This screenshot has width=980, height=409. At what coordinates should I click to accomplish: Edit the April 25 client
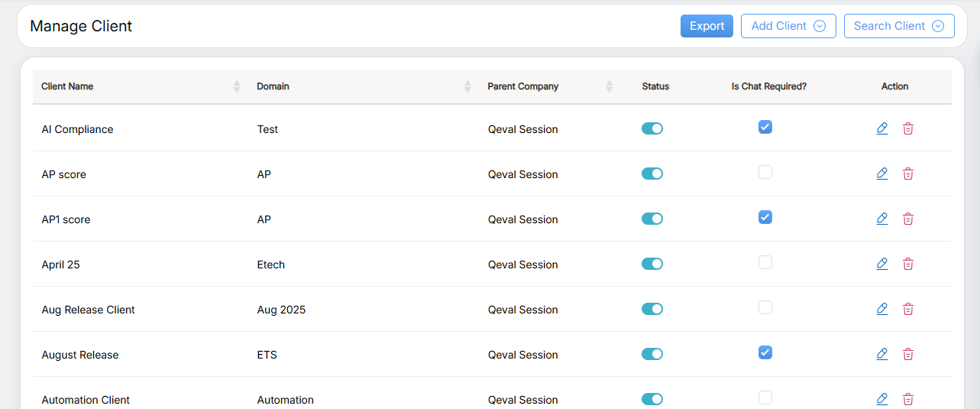tap(881, 264)
